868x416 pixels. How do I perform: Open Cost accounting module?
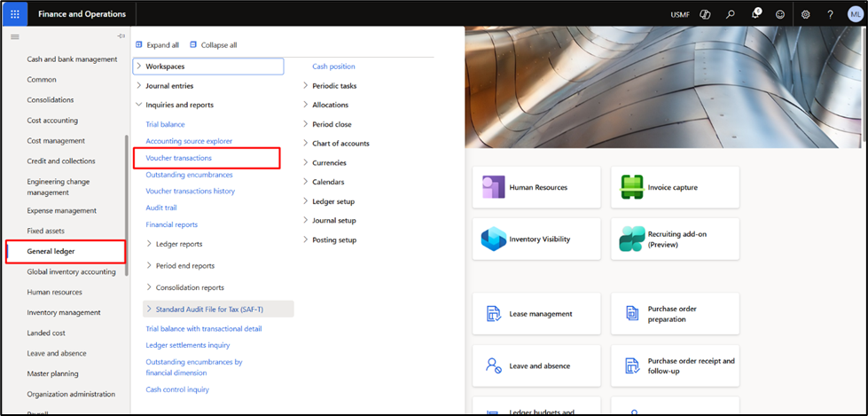(x=52, y=121)
